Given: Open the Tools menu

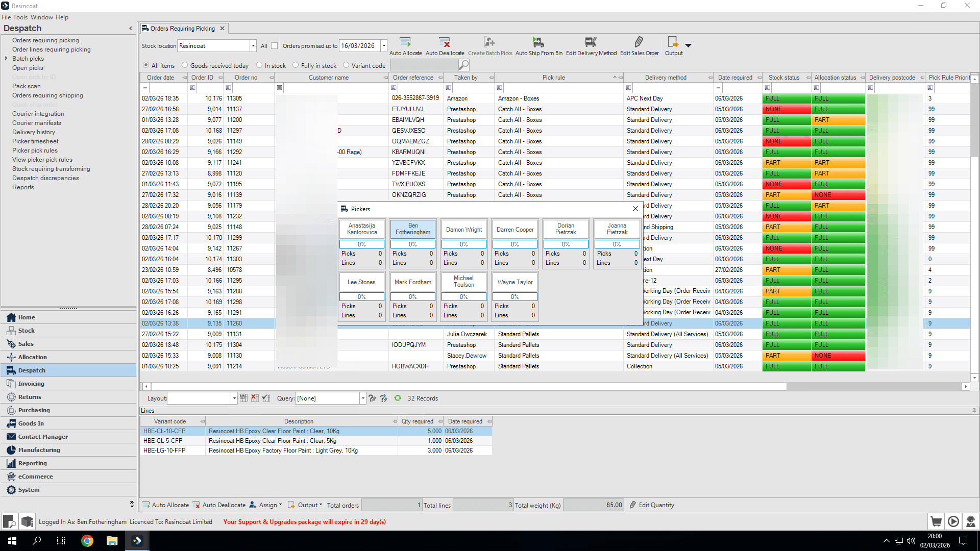Looking at the screenshot, I should pos(20,17).
